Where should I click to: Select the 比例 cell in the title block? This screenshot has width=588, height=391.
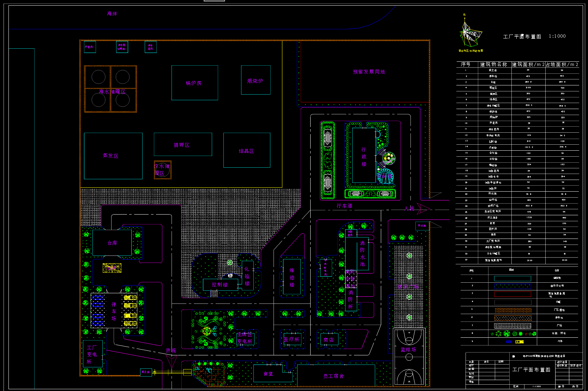tap(516, 386)
